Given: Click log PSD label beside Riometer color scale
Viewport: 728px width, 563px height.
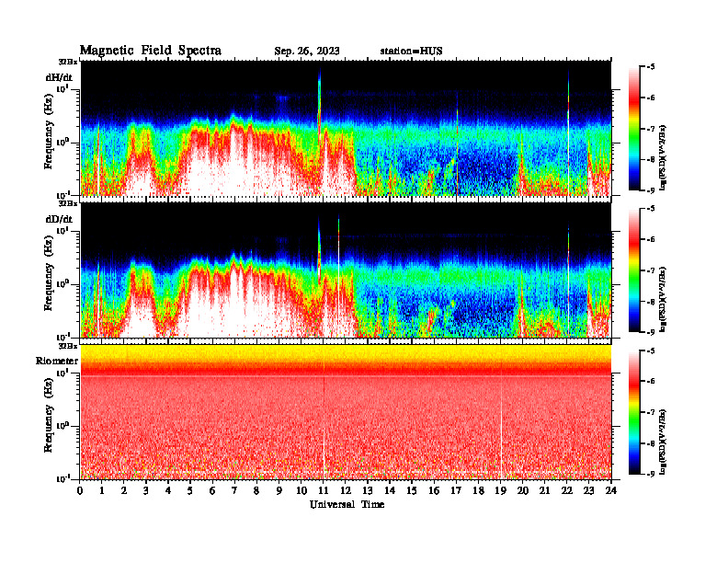Looking at the screenshot, I should point(663,441).
